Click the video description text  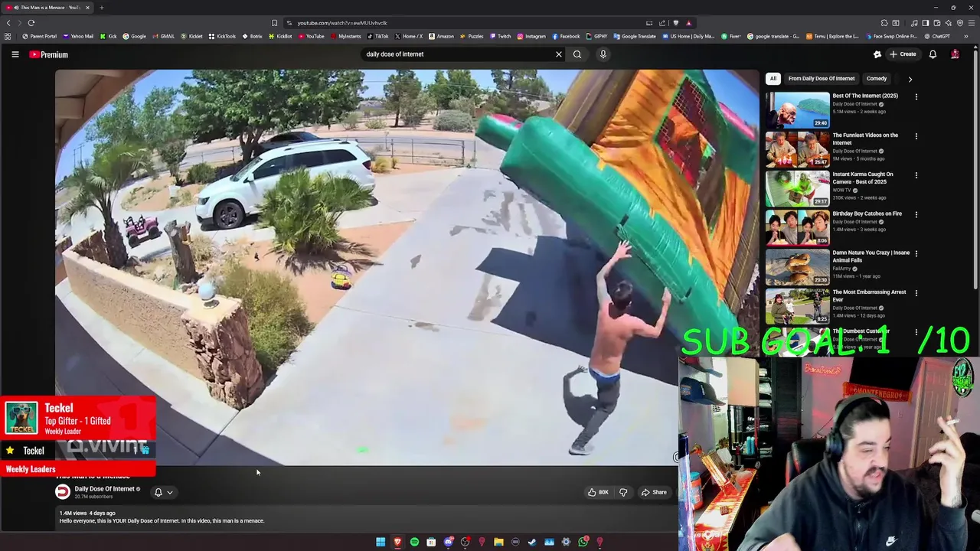tap(162, 521)
